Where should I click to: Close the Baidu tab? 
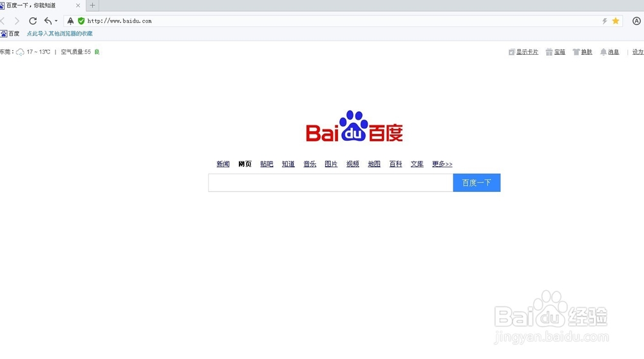pyautogui.click(x=78, y=5)
